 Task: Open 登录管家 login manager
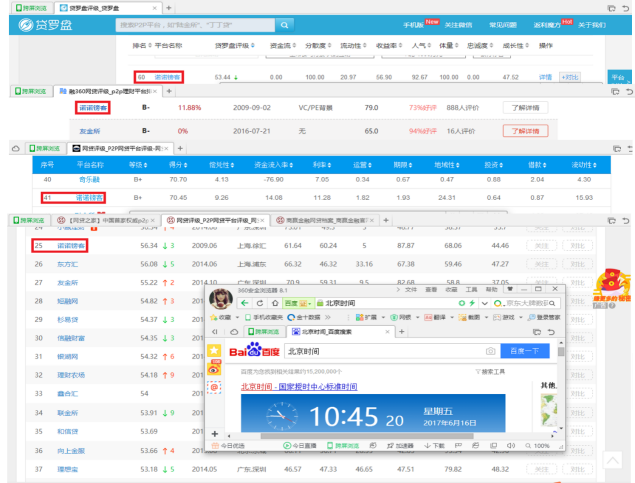point(544,317)
